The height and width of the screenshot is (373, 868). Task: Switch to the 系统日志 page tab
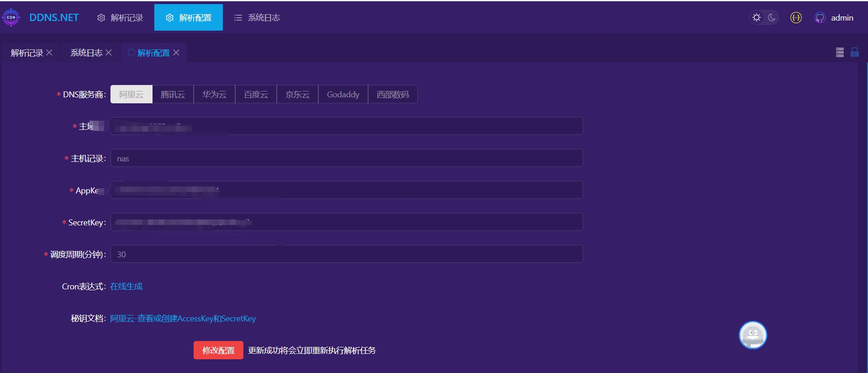click(86, 53)
